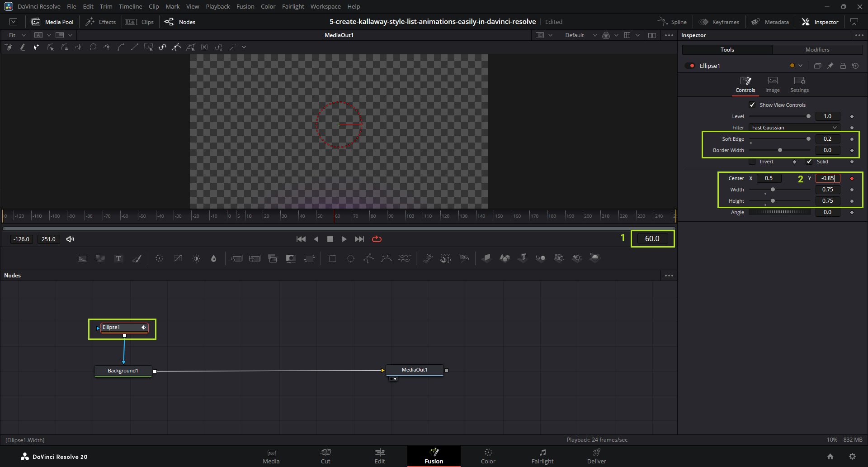Pin the Ellipse1 inspector controls
Screen dimensions: 868x467
coord(830,66)
